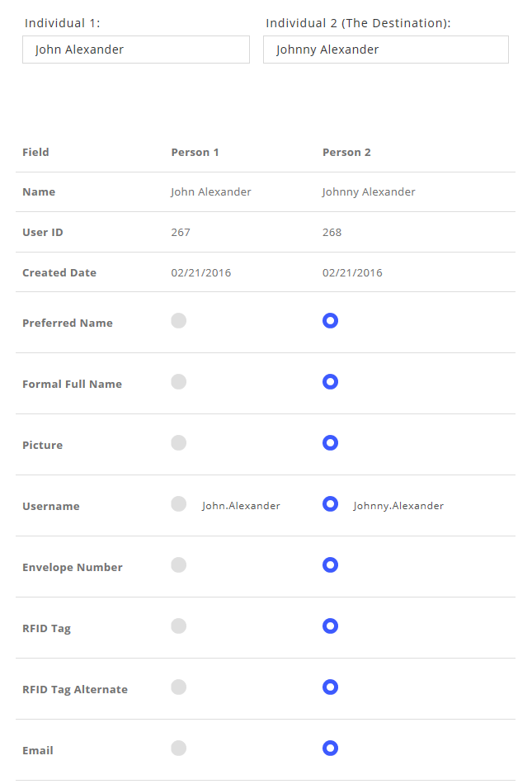Screen dimensions: 532x784
Task: Pick Person 1 for RFID Tag Alternate
Action: (179, 687)
